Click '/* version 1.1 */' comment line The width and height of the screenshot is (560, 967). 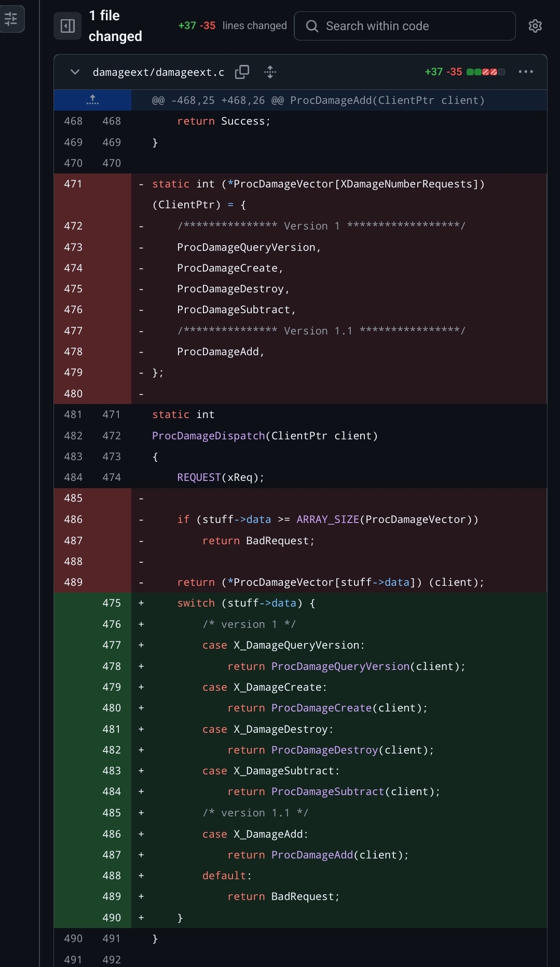(x=255, y=813)
